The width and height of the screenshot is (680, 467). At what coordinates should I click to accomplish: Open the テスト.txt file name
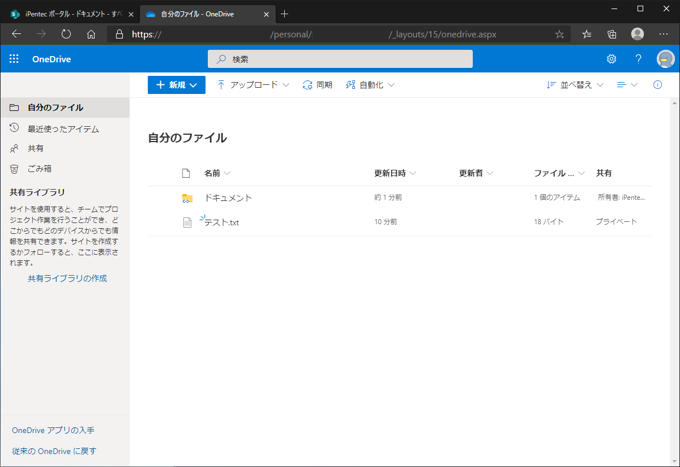[222, 222]
